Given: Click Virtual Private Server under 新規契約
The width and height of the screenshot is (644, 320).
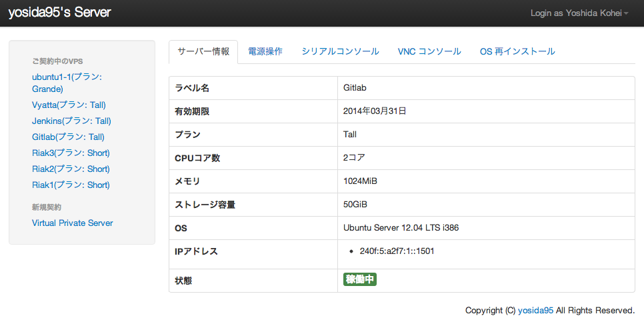Looking at the screenshot, I should pyautogui.click(x=73, y=223).
